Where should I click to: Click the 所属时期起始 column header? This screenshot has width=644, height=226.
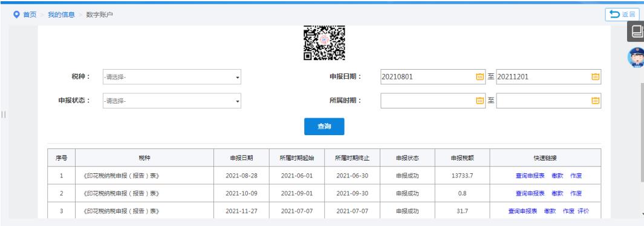[297, 158]
